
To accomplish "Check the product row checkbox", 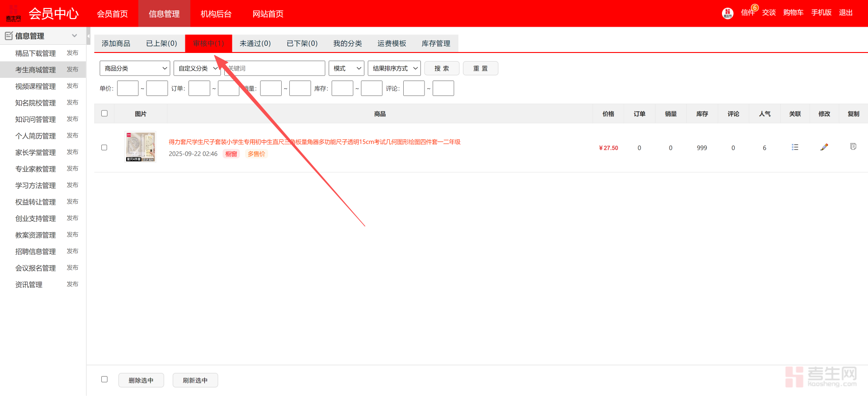I will tap(104, 148).
